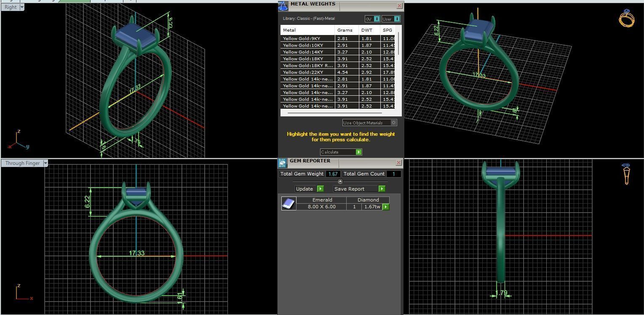This screenshot has height=315, width=644.
Task: Click the 6.22 dimension in Through Finger view
Action: point(87,202)
